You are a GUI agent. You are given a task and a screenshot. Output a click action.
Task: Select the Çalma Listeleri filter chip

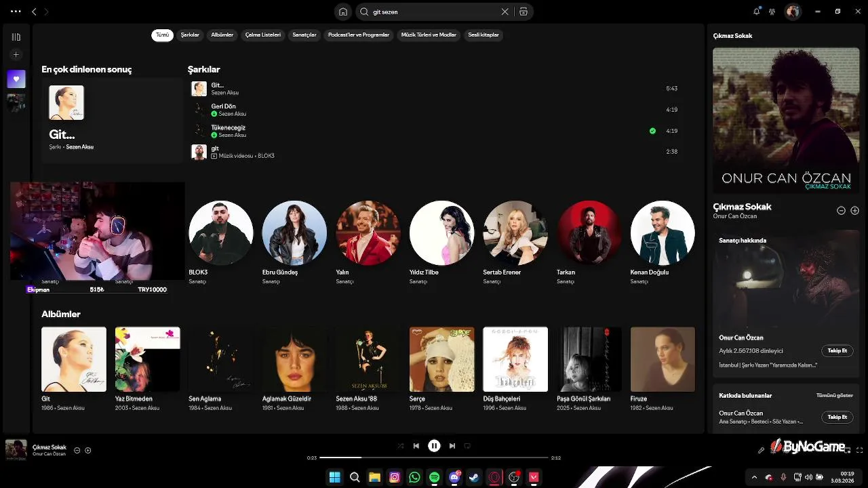pyautogui.click(x=263, y=35)
